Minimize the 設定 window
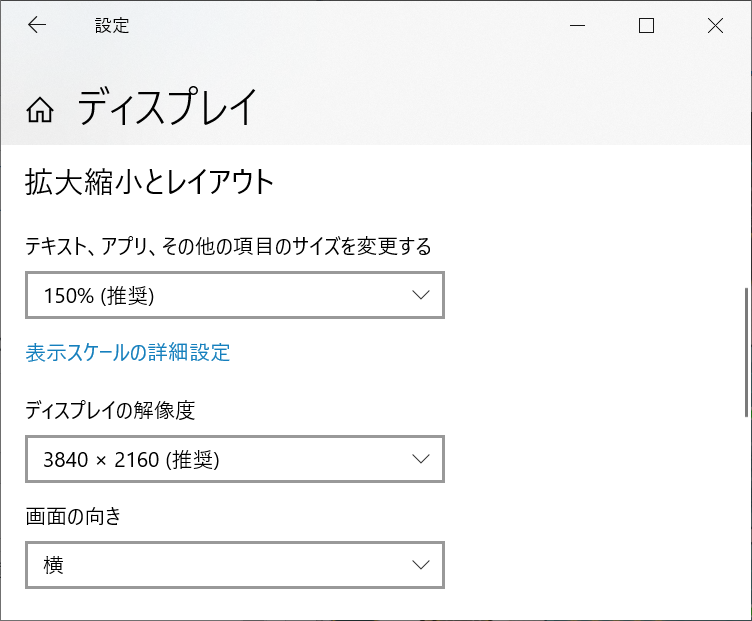This screenshot has width=752, height=621. point(577,26)
